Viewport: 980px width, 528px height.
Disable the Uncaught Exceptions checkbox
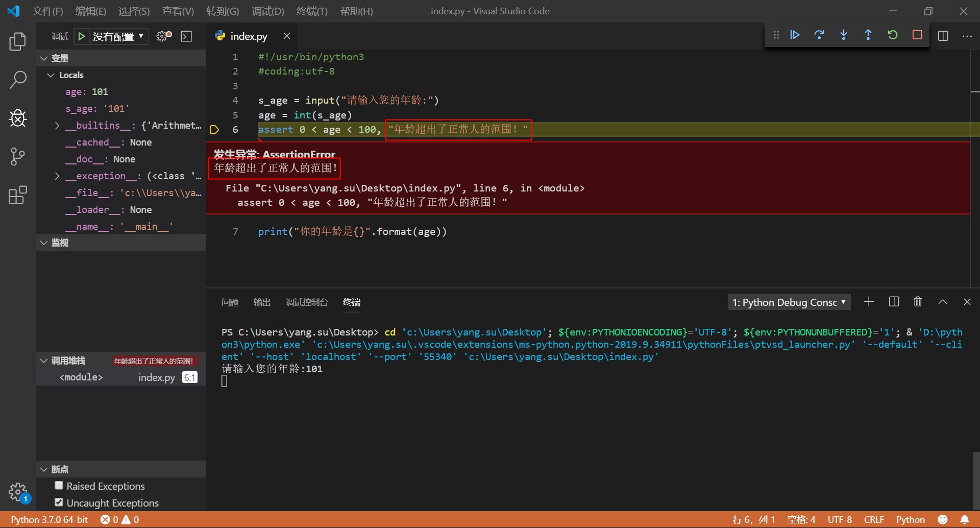point(59,502)
